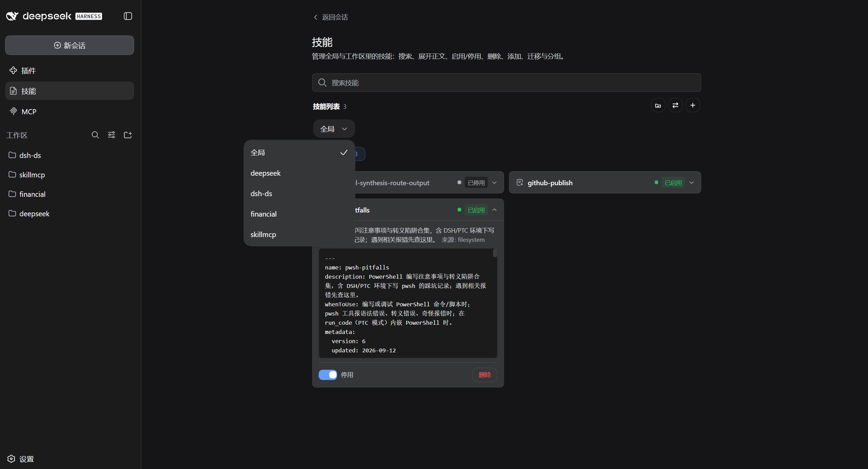Open 设置 at sidebar bottom
Image resolution: width=868 pixels, height=469 pixels.
[x=21, y=459]
